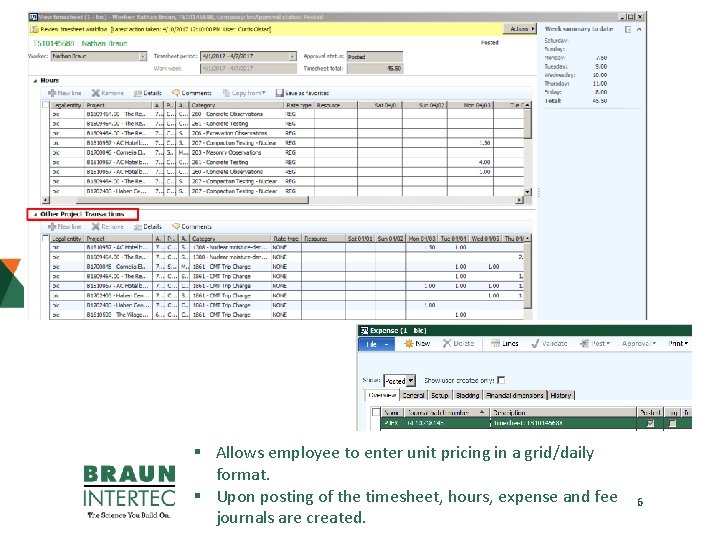Click Remove under Other Project Transactions

108,227
